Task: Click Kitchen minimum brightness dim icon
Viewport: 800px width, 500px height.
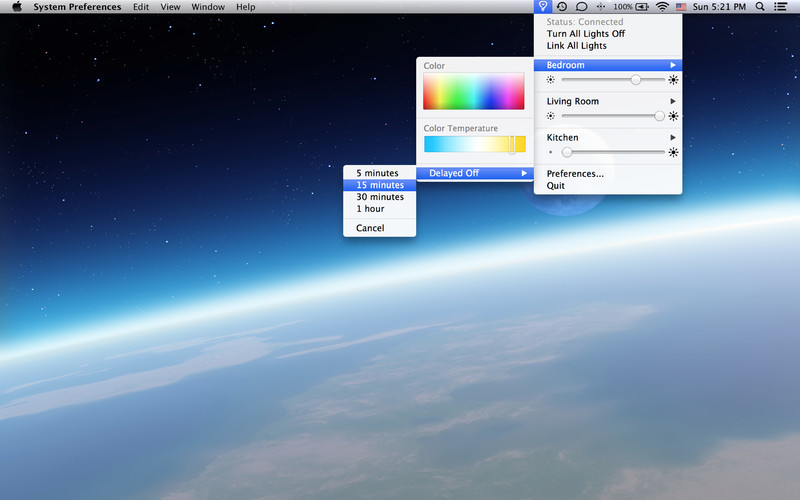Action: click(x=551, y=152)
